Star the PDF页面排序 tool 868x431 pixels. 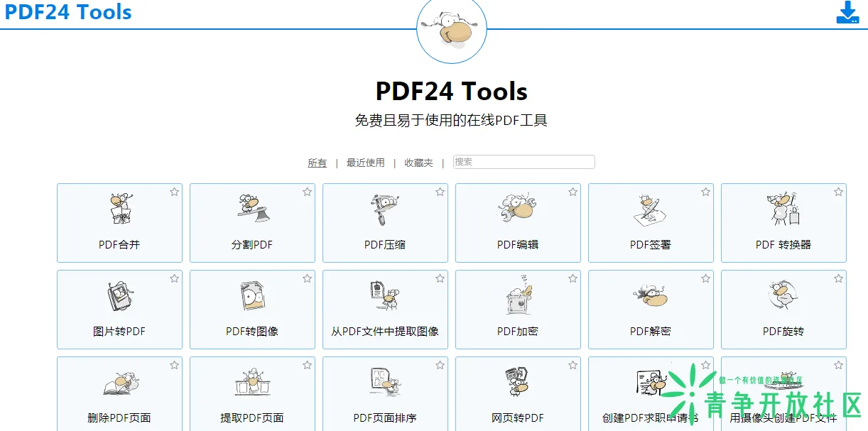440,365
